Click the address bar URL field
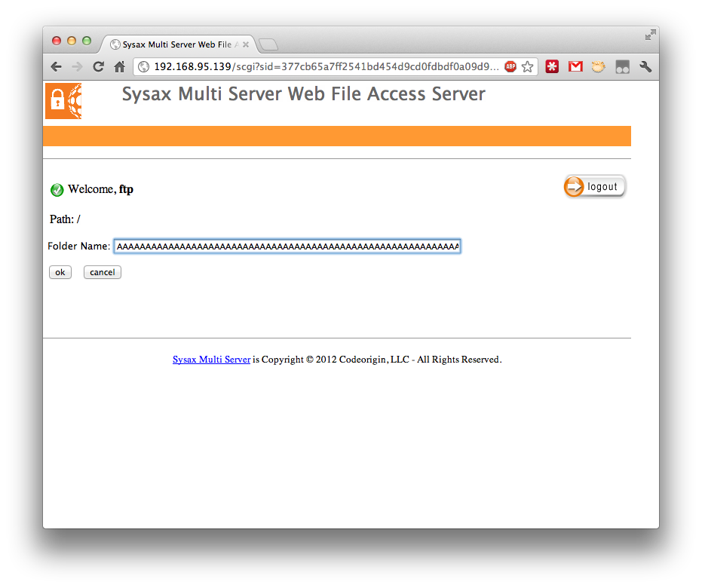Viewport: 702px width, 588px height. click(x=324, y=67)
